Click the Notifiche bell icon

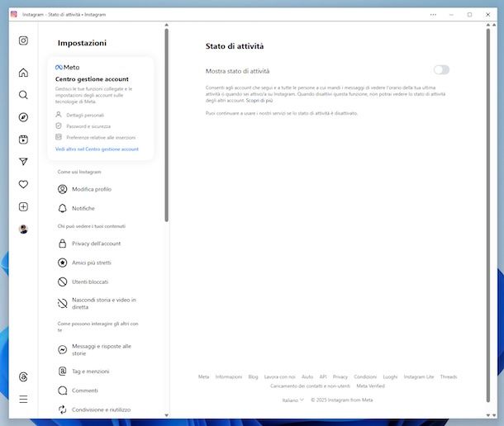[x=62, y=208]
